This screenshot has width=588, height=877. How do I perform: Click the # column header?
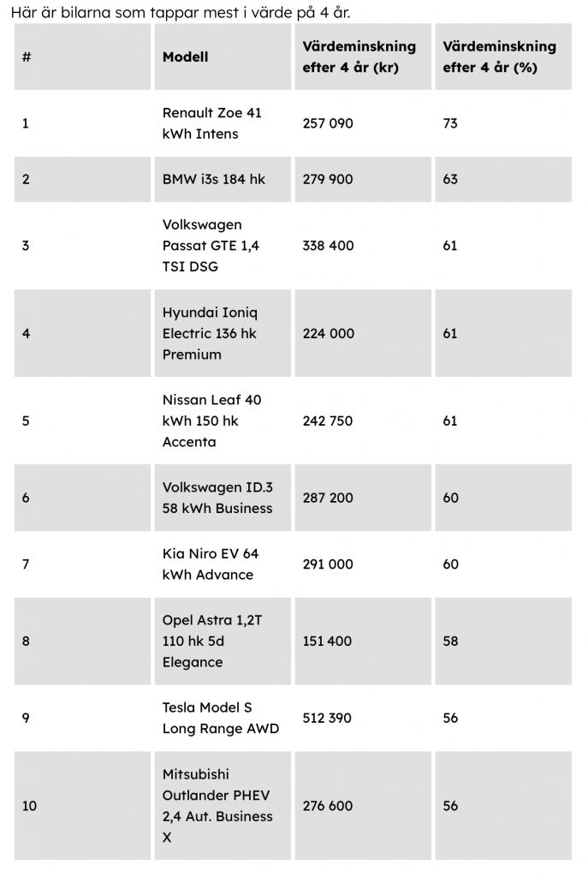tap(27, 57)
